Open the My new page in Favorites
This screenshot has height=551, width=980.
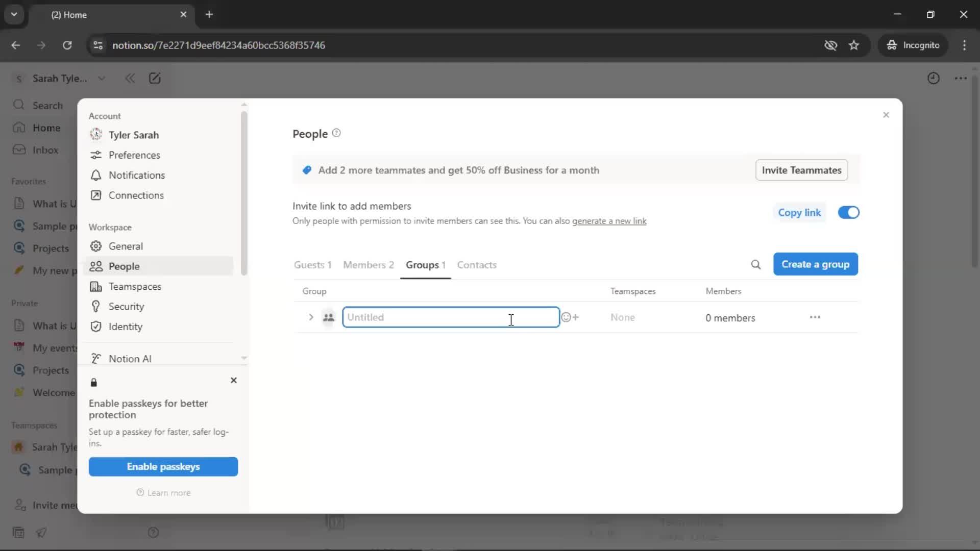click(x=44, y=270)
